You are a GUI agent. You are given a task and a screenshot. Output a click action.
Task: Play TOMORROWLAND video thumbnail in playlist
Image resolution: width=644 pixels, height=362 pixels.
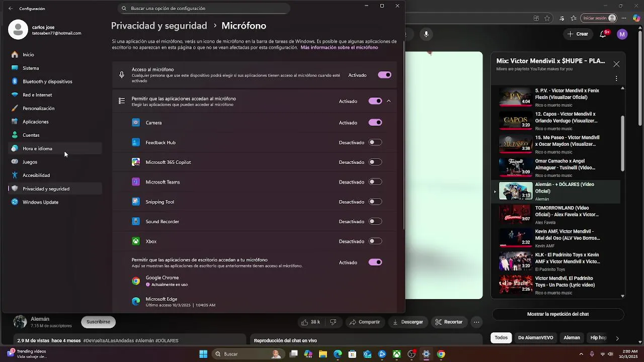516,214
